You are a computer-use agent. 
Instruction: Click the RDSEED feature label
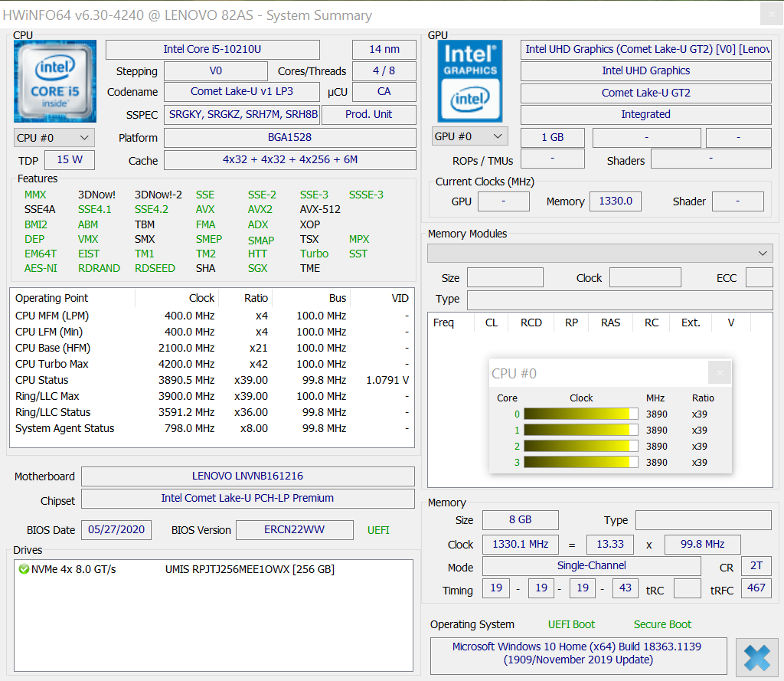click(155, 268)
